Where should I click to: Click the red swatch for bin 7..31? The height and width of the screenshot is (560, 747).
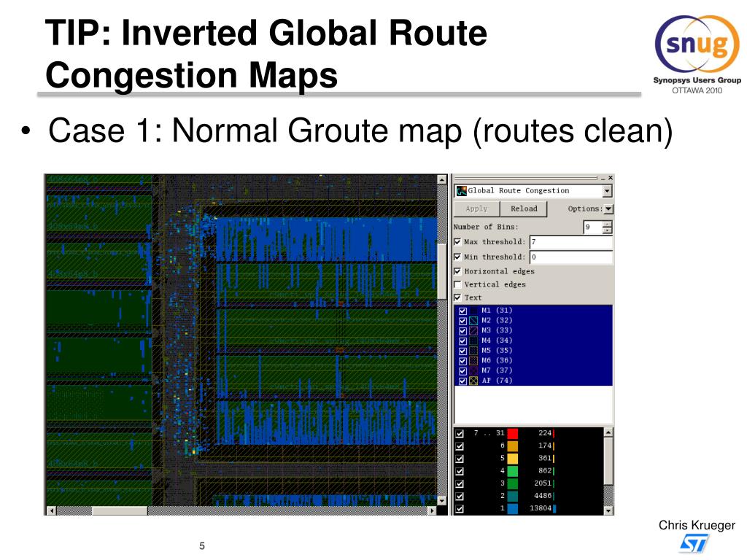click(513, 433)
